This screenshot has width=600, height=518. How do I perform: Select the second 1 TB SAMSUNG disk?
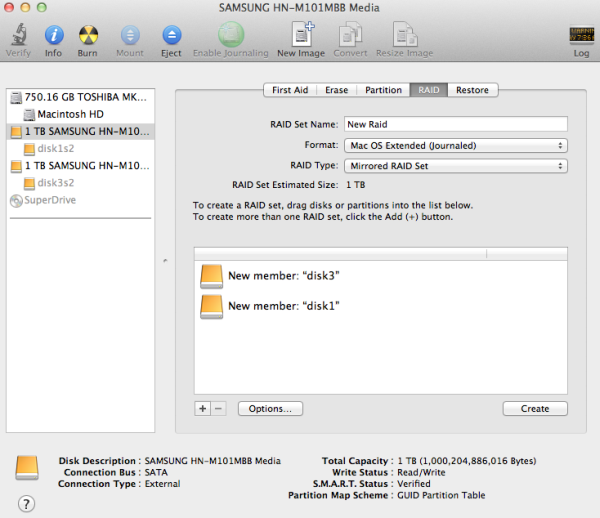coord(80,166)
